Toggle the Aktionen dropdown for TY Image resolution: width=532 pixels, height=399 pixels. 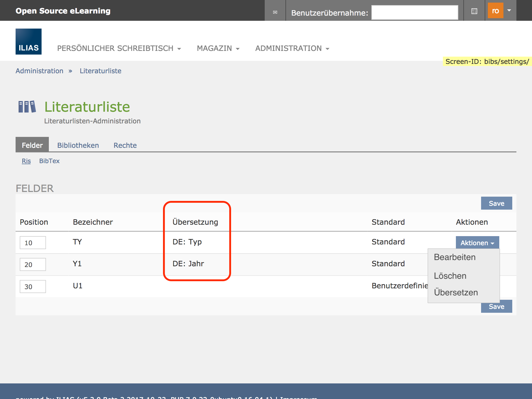click(x=477, y=243)
